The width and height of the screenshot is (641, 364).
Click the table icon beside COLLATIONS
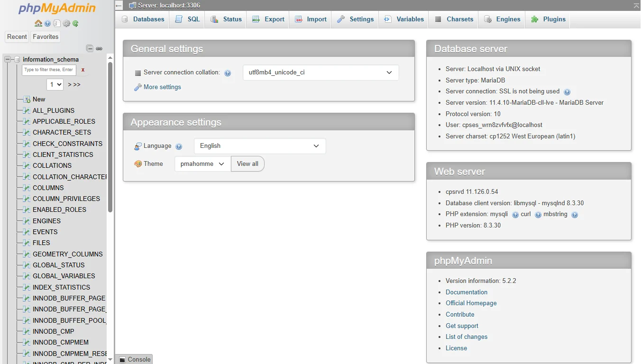(x=27, y=165)
